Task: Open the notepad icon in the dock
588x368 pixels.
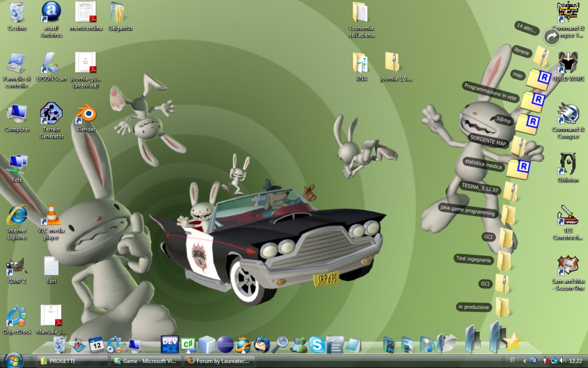Action: point(353,345)
